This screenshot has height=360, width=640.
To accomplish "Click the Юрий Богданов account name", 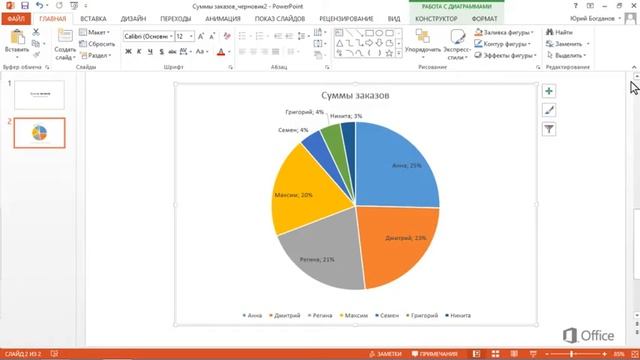I will click(592, 18).
